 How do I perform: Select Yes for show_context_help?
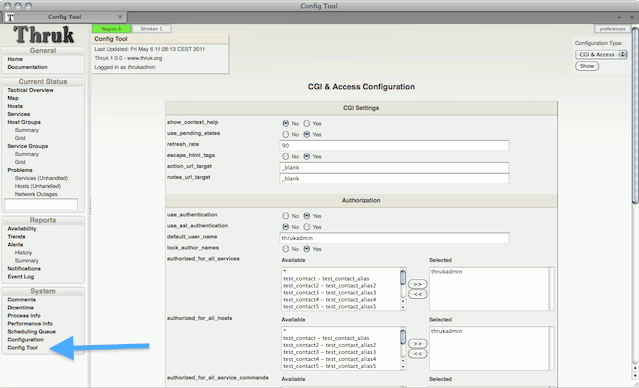coord(306,123)
